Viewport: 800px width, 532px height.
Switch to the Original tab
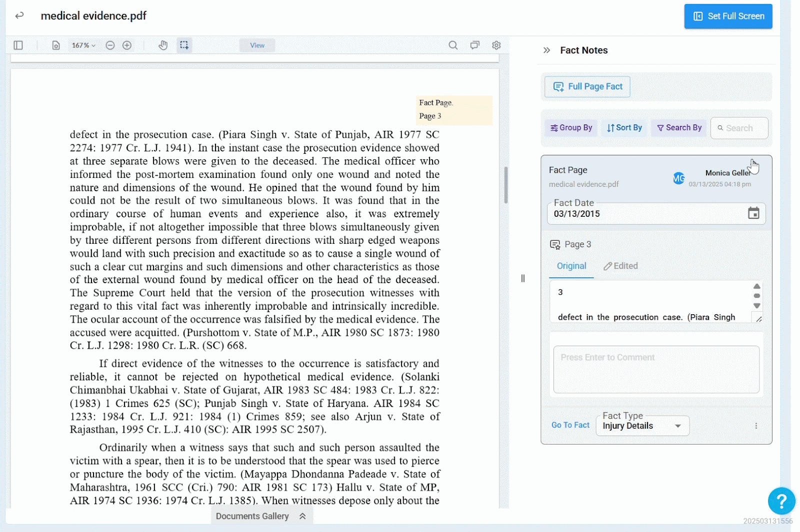coord(571,266)
